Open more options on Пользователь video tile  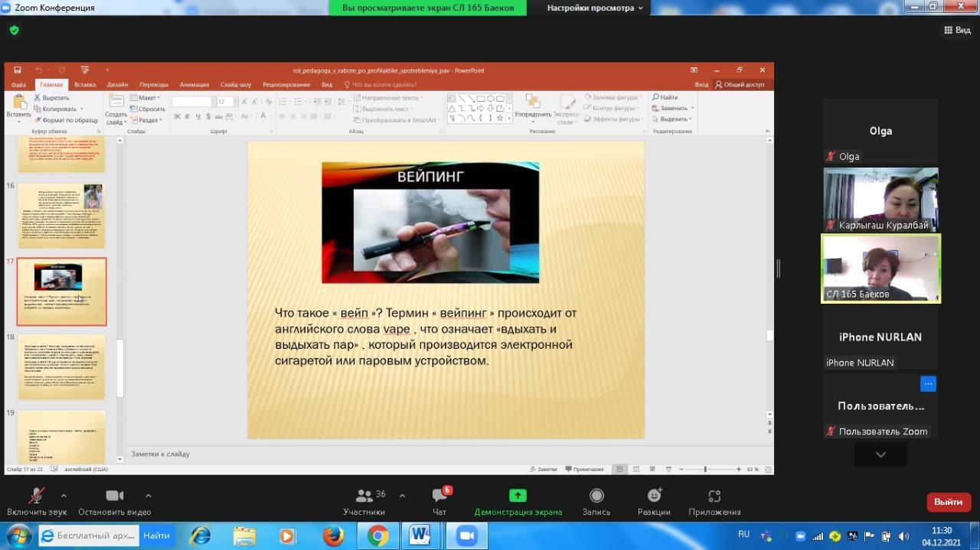coord(928,384)
